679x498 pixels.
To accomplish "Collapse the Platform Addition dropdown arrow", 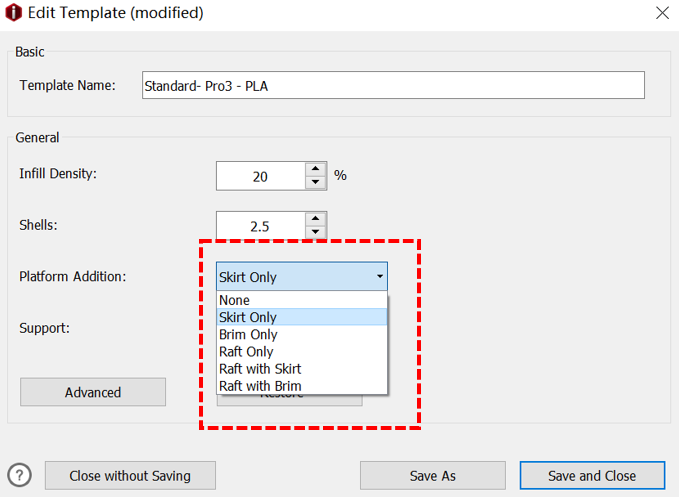I will 379,277.
